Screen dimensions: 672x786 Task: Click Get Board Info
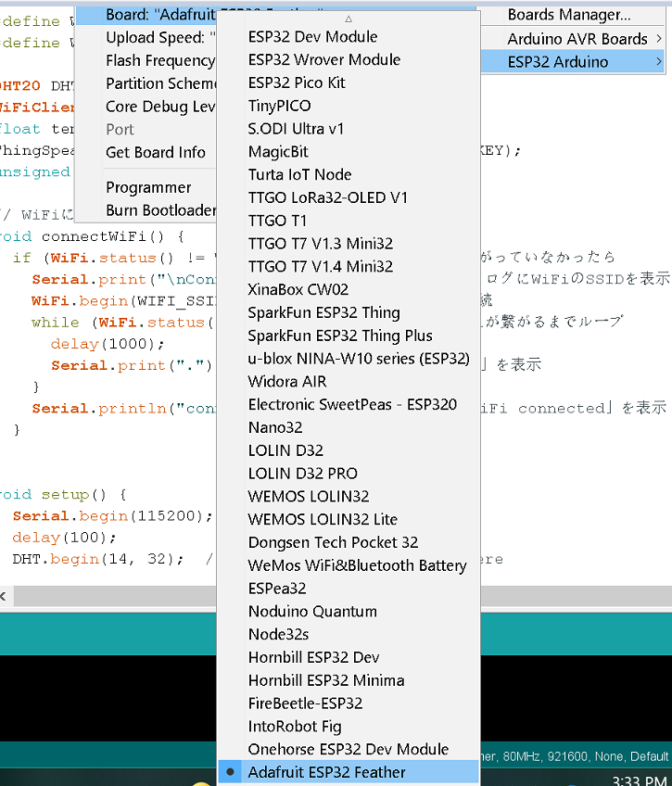point(146,152)
